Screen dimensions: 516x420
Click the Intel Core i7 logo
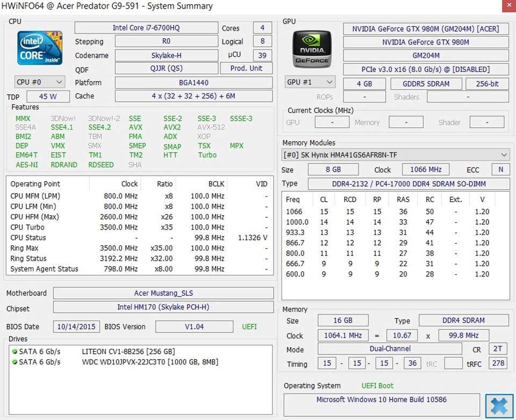(40, 48)
